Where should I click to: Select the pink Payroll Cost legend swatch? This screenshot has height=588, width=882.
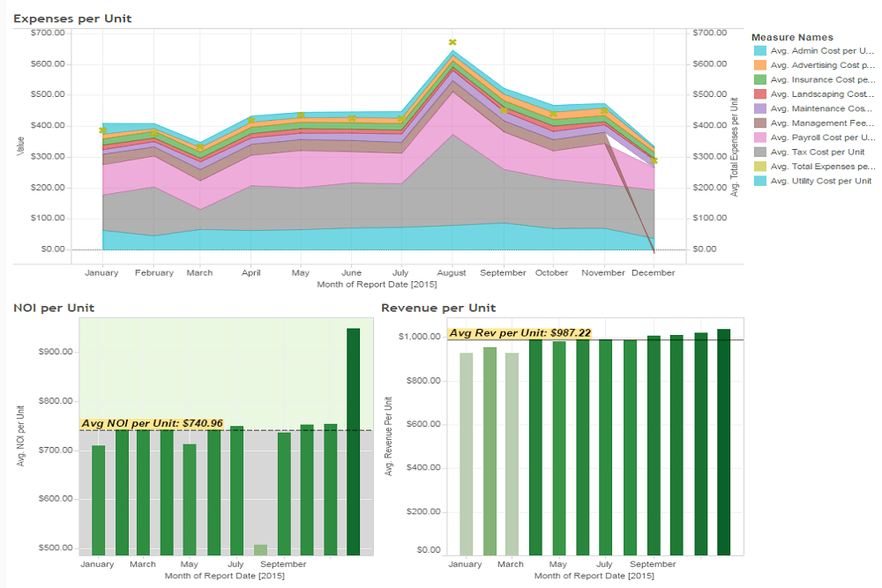(x=759, y=138)
